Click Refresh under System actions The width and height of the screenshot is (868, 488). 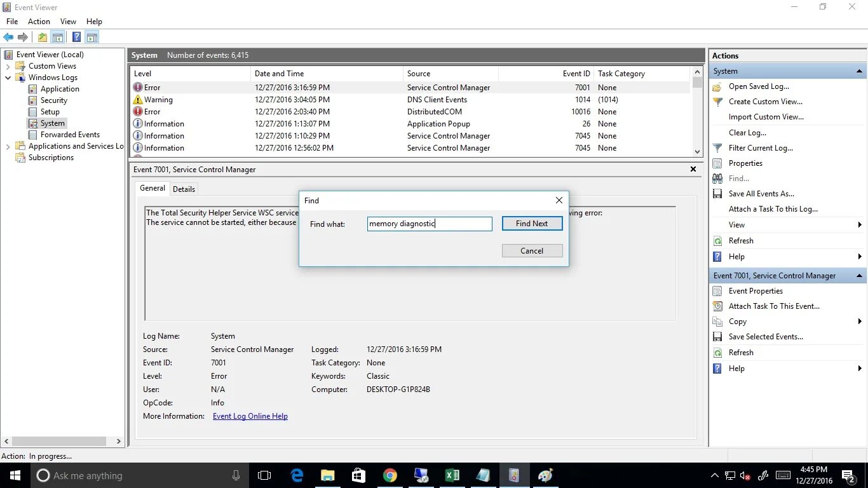coord(741,241)
